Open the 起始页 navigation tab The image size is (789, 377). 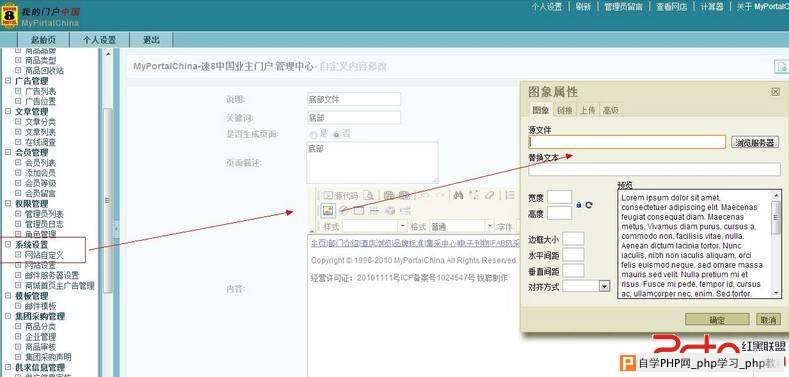(x=43, y=40)
